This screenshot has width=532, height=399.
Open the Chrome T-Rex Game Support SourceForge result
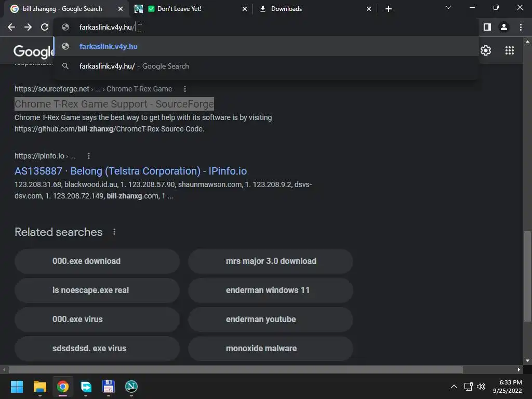(x=114, y=104)
